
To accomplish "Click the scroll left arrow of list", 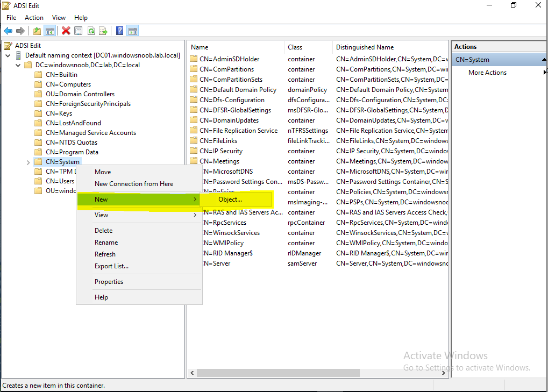I will pos(192,373).
